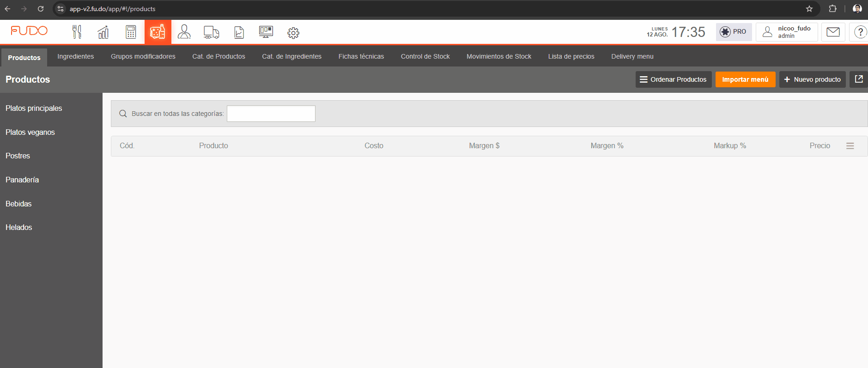Open the customers person icon
This screenshot has width=868, height=368.
[x=184, y=32]
